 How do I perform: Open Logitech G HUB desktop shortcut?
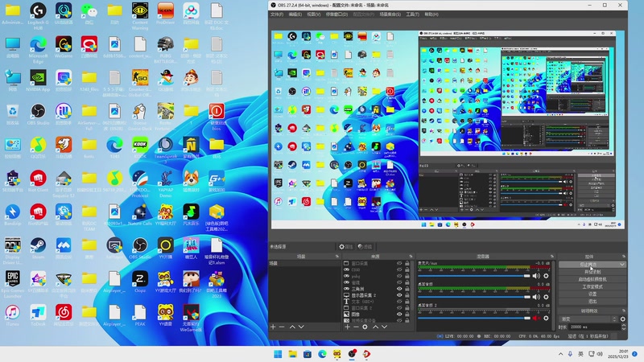click(38, 15)
